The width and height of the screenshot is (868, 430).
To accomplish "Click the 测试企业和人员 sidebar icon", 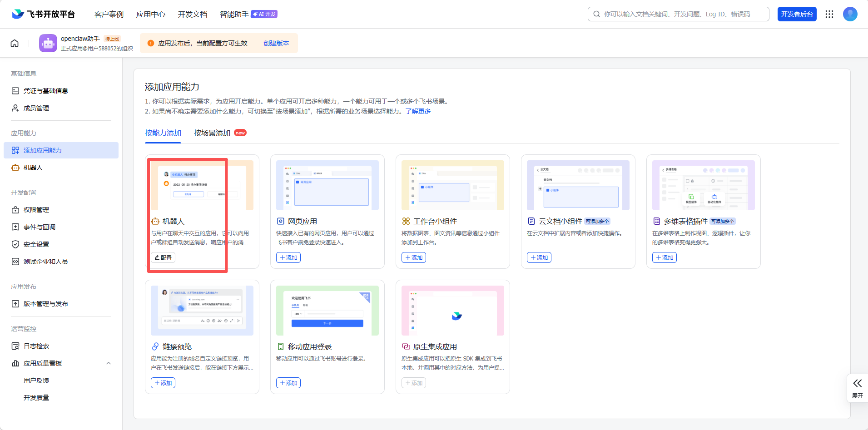I will [15, 262].
